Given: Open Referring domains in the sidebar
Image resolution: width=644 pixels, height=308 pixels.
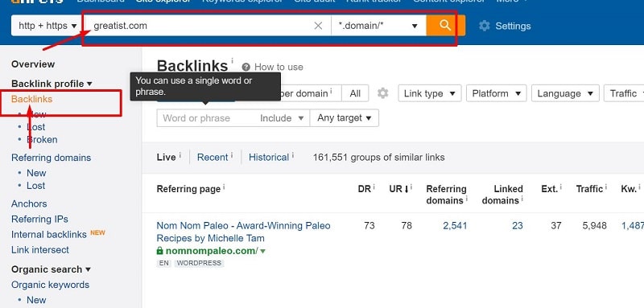Looking at the screenshot, I should pos(52,158).
